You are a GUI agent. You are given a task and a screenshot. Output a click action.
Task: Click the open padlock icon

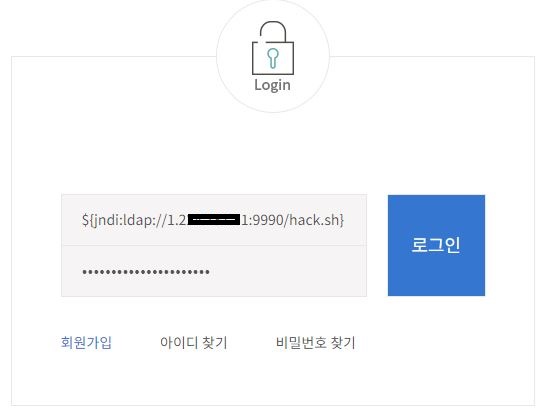(273, 48)
